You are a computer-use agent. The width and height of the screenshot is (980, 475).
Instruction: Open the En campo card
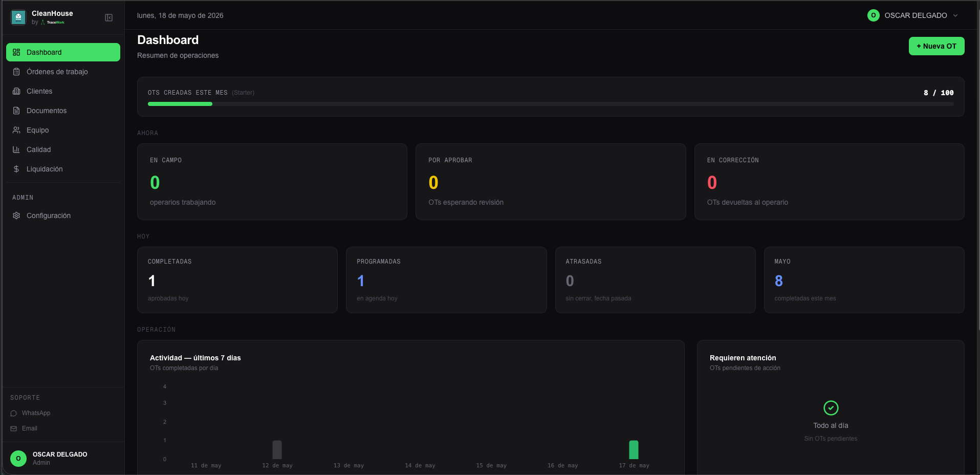[272, 182]
